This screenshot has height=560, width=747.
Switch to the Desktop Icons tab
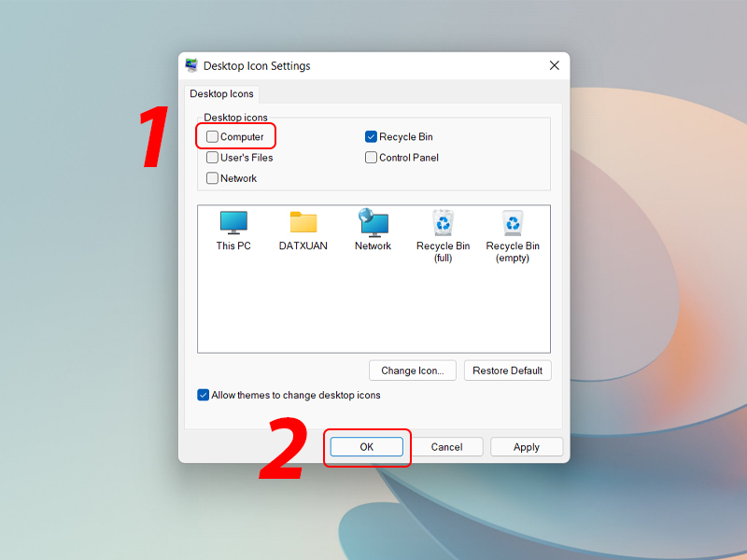222,93
